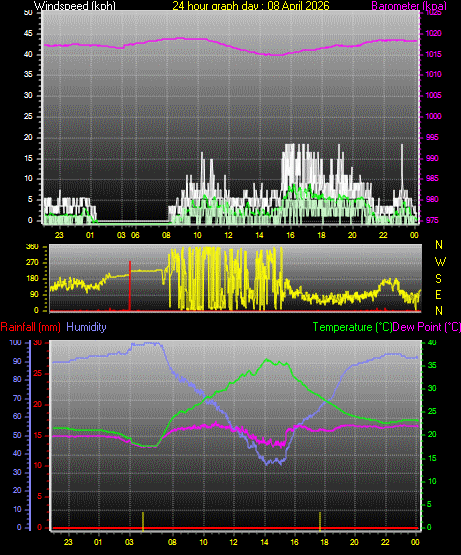This screenshot has width=461, height=555.
Task: Select the 985 value on the barometer axis
Action: [x=432, y=178]
